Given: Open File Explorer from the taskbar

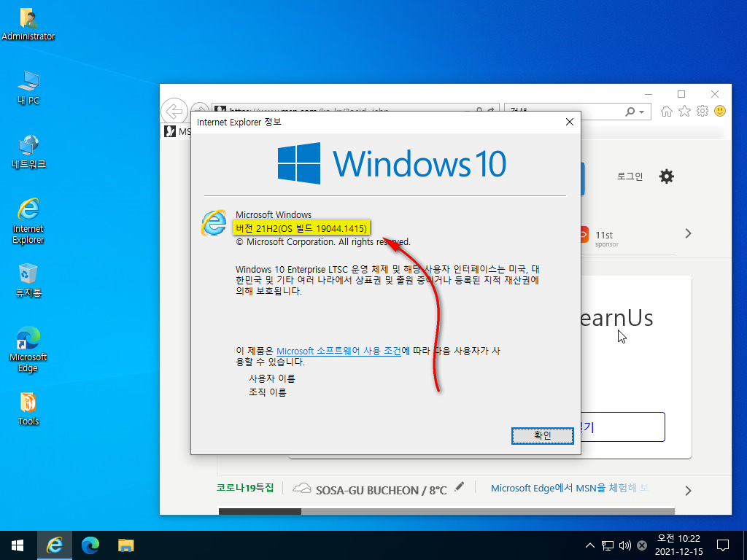Looking at the screenshot, I should click(125, 545).
